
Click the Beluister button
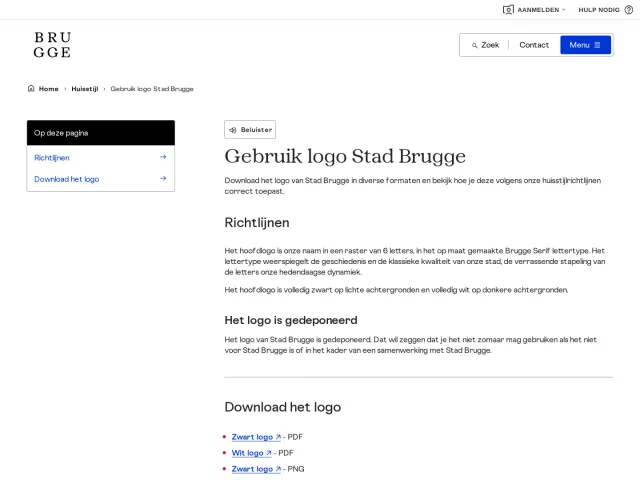pyautogui.click(x=250, y=130)
